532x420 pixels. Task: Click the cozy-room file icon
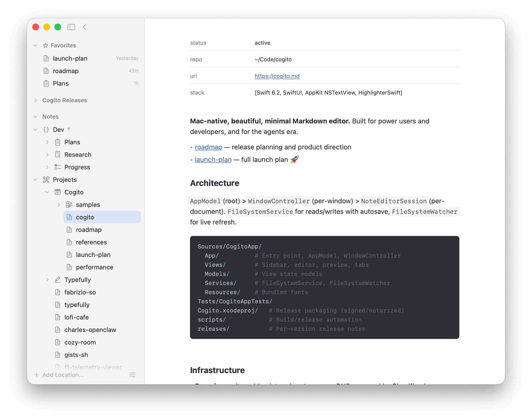57,343
